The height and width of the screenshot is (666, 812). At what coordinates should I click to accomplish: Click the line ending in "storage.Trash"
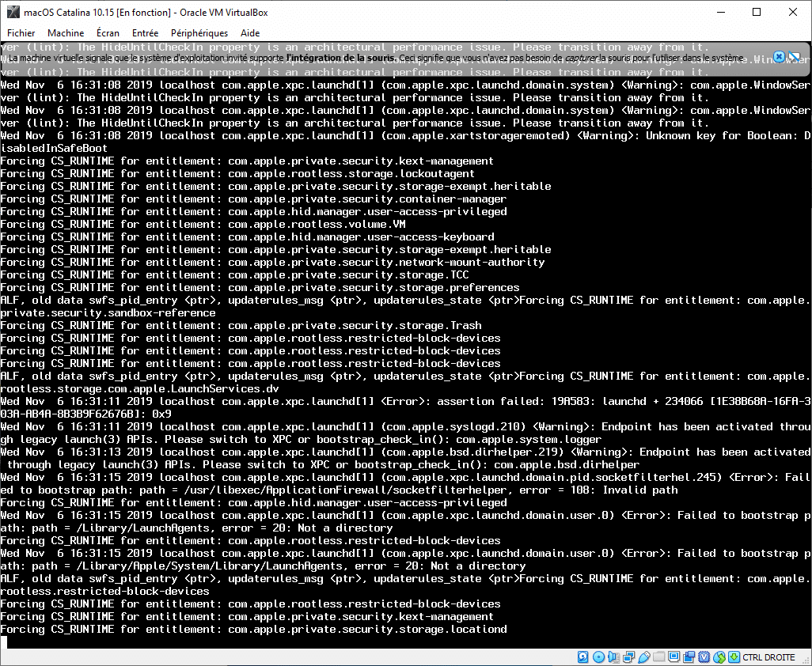click(241, 326)
